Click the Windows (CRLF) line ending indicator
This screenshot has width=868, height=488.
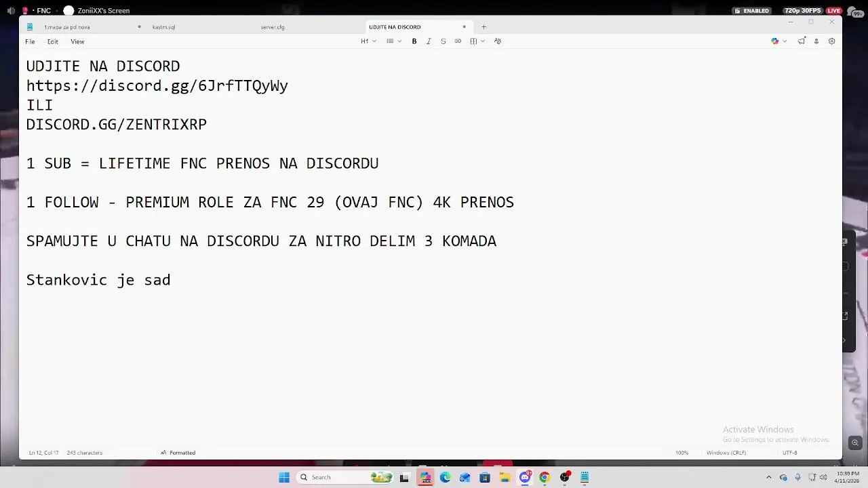pyautogui.click(x=726, y=453)
